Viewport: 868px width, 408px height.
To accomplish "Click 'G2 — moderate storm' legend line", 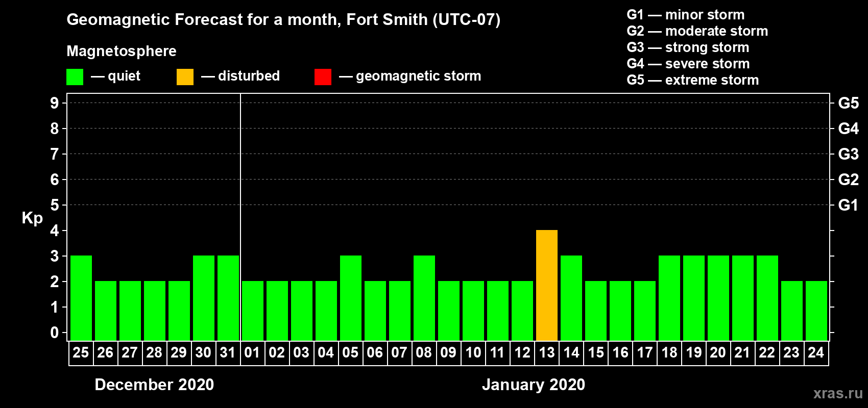I will [x=697, y=31].
